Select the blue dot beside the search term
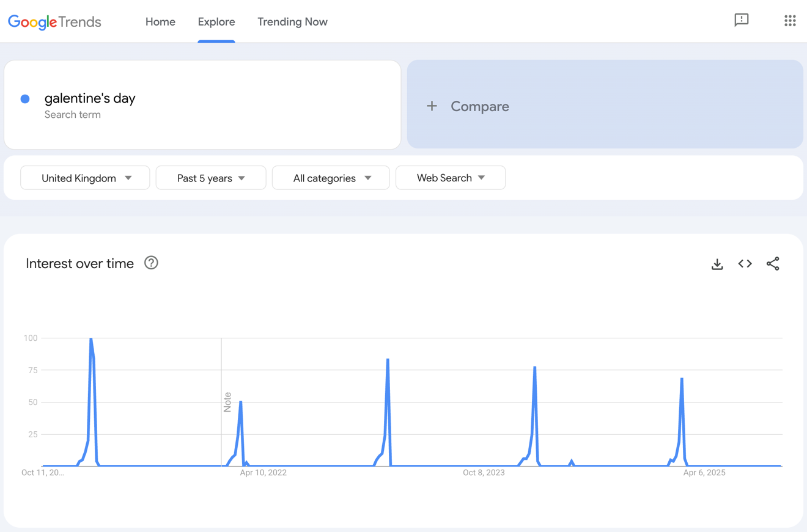Screen dimensions: 807x532 [x=25, y=98]
